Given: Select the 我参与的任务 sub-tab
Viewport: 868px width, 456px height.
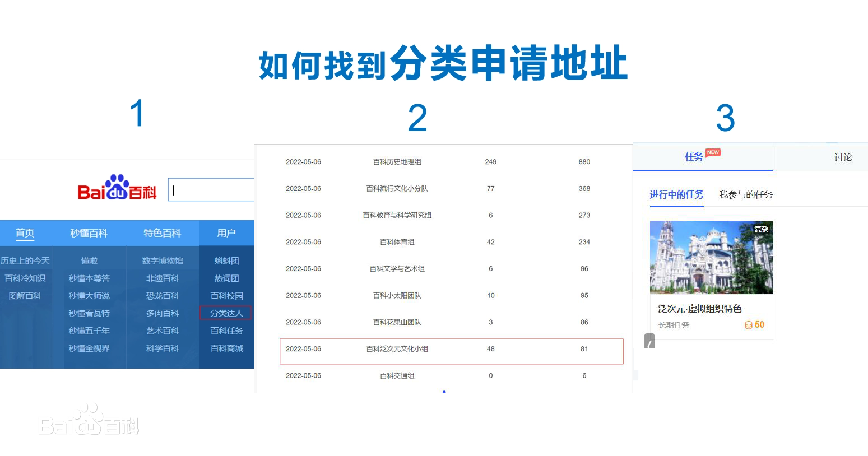Looking at the screenshot, I should 746,194.
